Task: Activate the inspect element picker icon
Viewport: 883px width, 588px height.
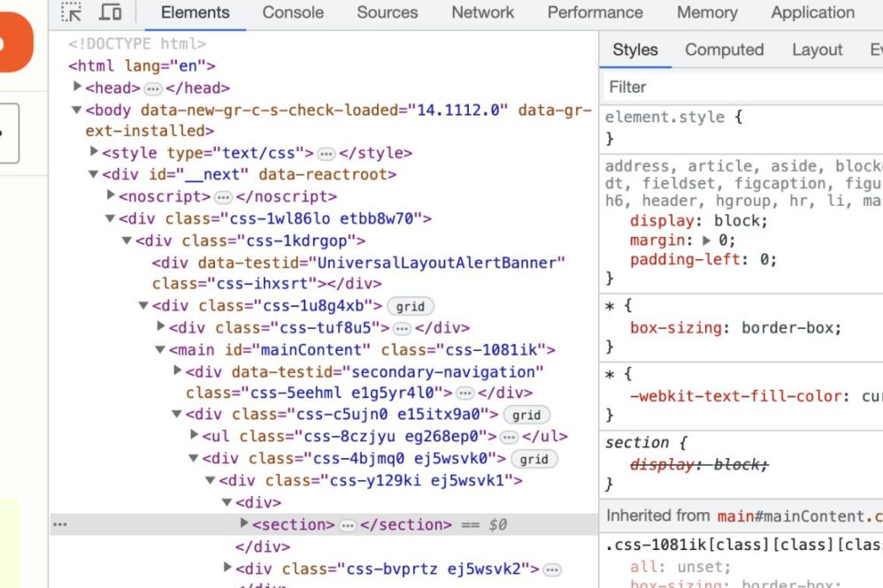Action: click(x=72, y=12)
